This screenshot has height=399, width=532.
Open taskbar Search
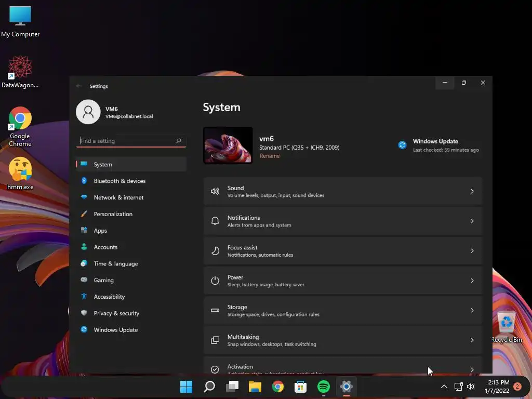[x=209, y=387]
